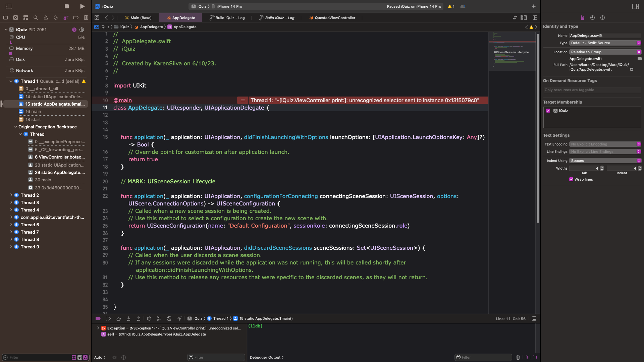Click the view hierarchy icon in debug bar
Viewport: 644px width, 362px height.
tap(149, 318)
